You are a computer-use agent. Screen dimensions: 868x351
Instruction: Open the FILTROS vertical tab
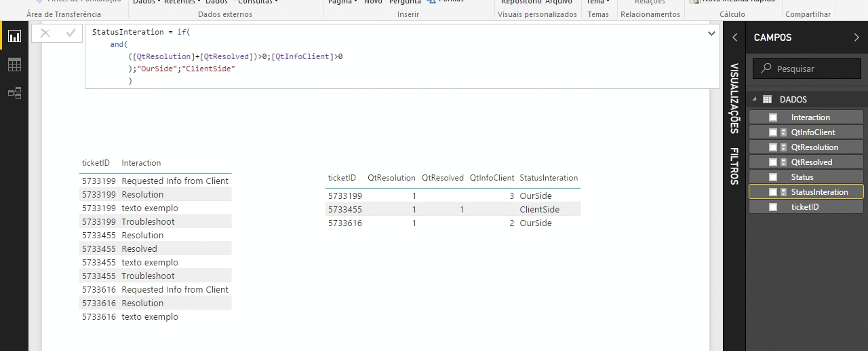(734, 166)
